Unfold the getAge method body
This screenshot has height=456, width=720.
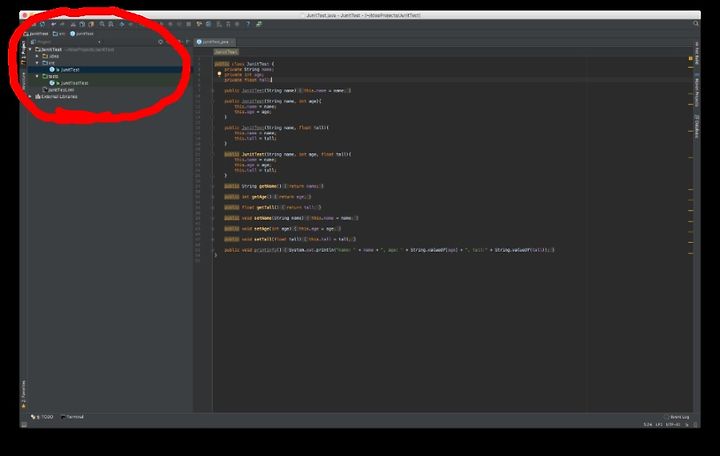click(x=213, y=197)
